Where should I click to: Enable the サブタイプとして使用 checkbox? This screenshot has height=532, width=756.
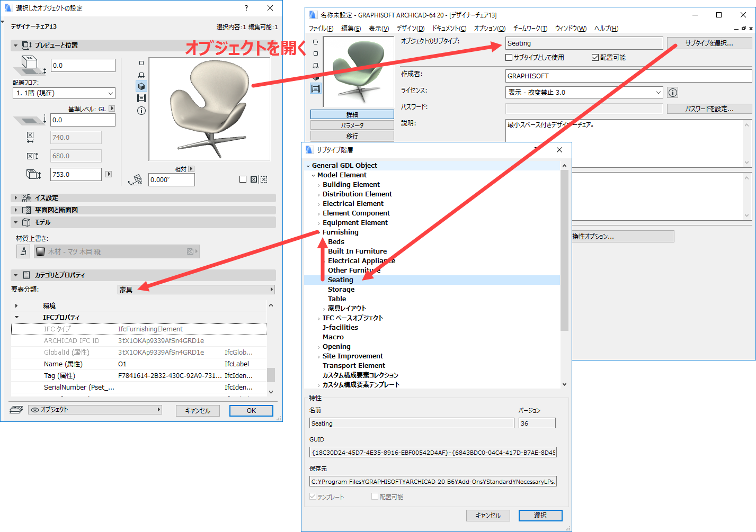(508, 58)
